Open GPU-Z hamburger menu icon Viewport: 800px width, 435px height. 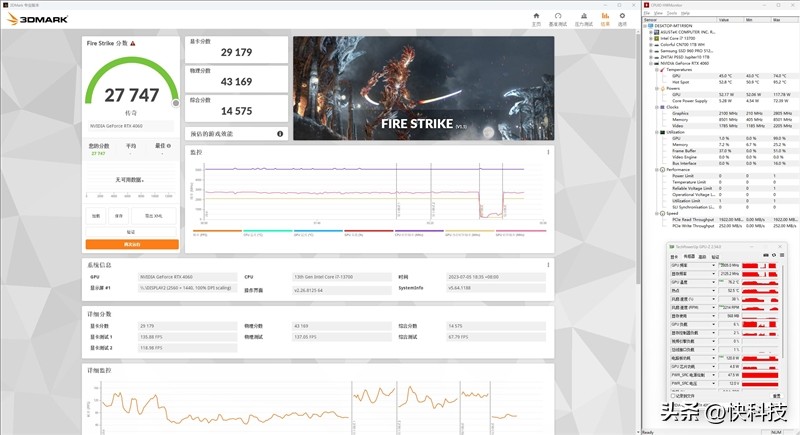781,255
